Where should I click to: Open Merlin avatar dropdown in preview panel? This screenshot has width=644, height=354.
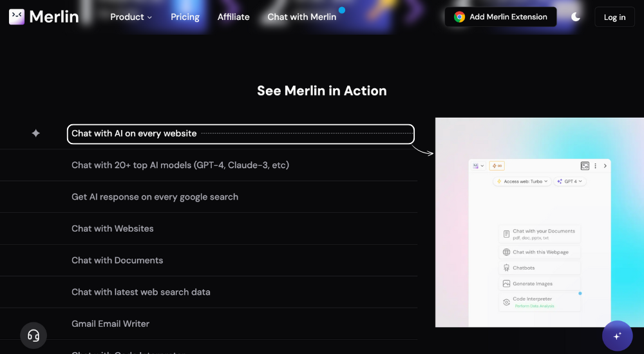coord(478,166)
